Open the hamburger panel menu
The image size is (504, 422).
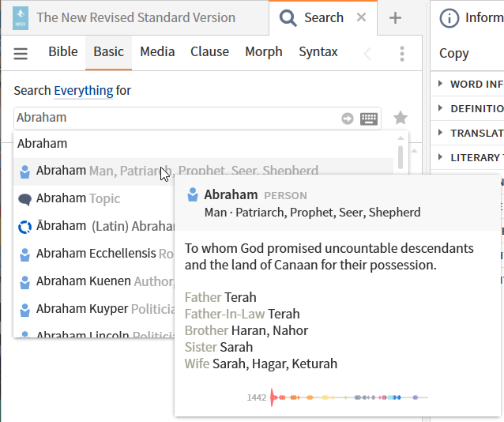tap(21, 53)
